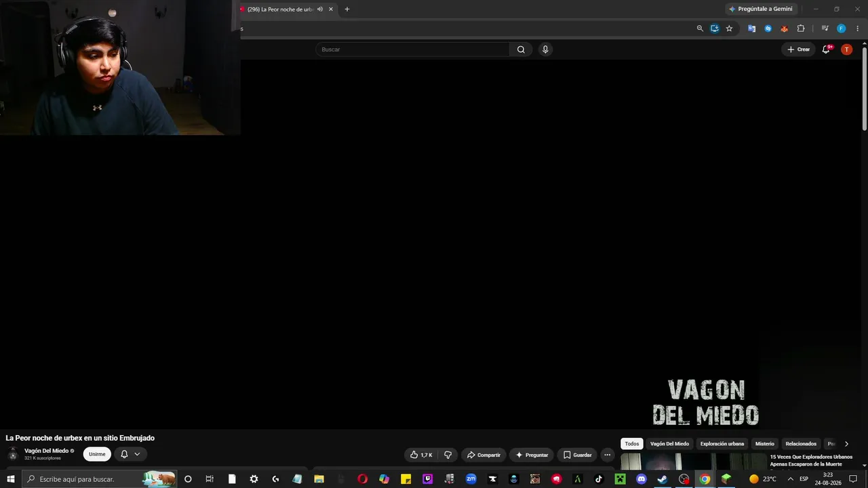
Task: Open the Chrome profile avatar F
Action: coord(841,28)
